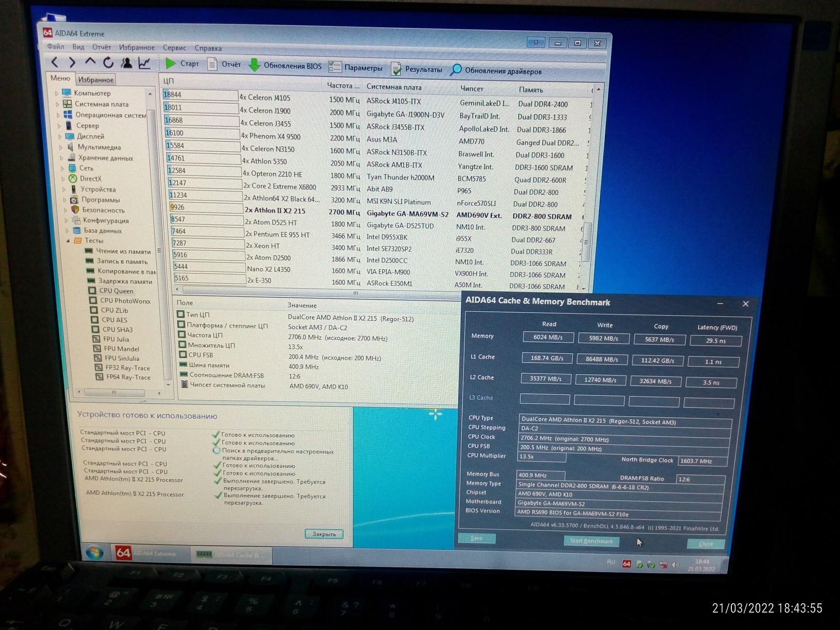Open the Справка menu
Image resolution: width=840 pixels, height=630 pixels.
click(x=208, y=48)
